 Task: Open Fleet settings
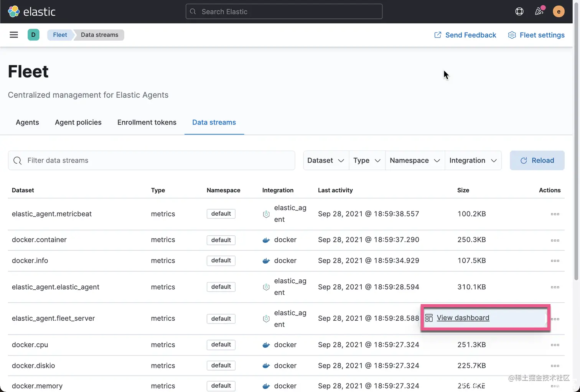coord(536,35)
